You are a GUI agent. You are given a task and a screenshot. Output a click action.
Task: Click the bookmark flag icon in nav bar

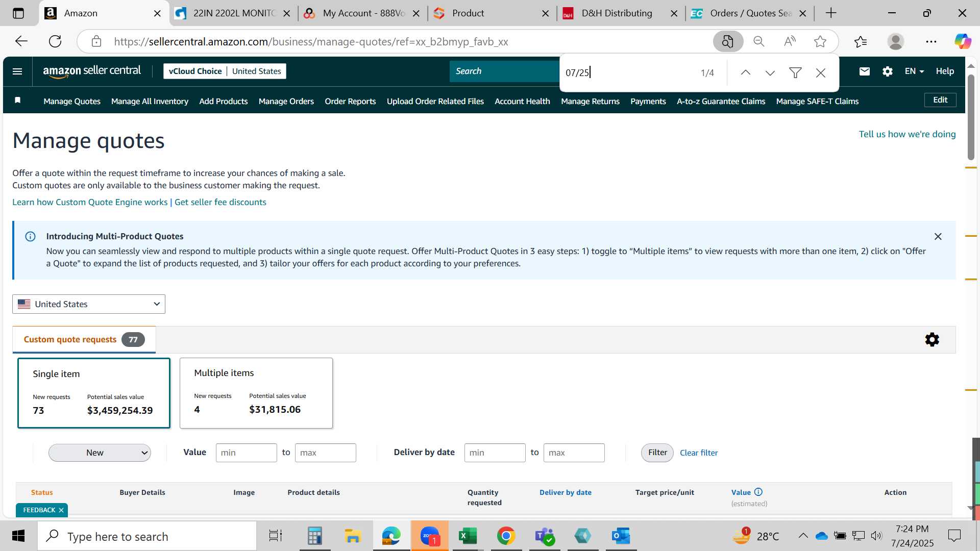(17, 100)
